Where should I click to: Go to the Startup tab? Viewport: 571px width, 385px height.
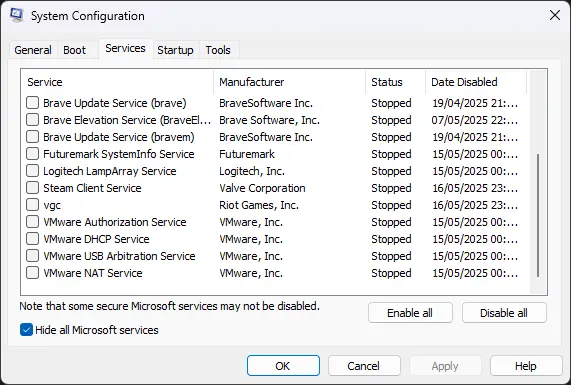175,50
